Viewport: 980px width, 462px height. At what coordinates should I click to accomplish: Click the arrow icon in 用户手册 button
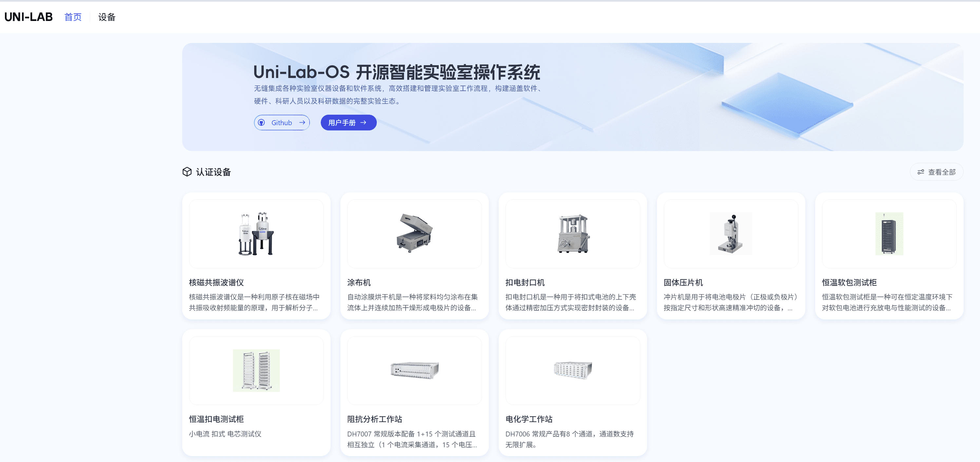[x=363, y=123]
